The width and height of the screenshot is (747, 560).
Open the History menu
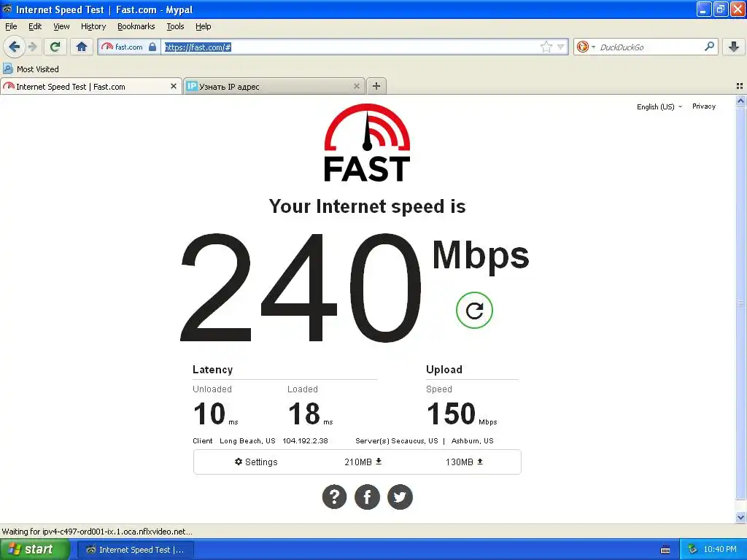pyautogui.click(x=93, y=26)
